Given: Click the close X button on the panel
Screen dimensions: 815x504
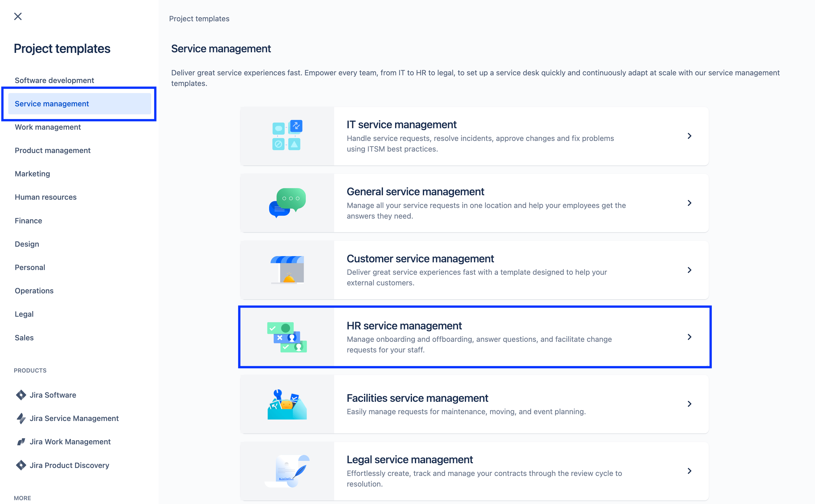Looking at the screenshot, I should point(18,16).
